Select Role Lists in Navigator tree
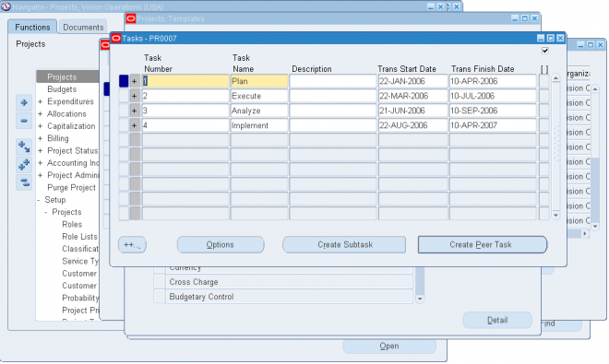The width and height of the screenshot is (609, 364). click(x=79, y=237)
